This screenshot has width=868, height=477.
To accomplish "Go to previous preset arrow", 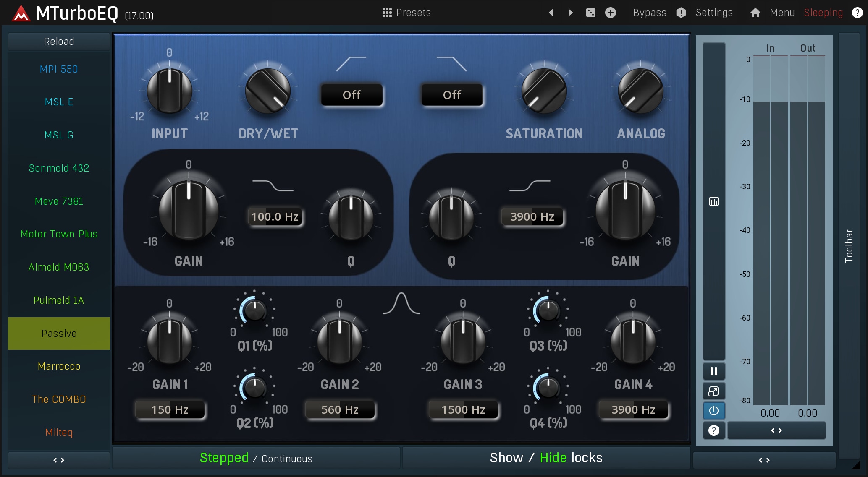I will (551, 13).
